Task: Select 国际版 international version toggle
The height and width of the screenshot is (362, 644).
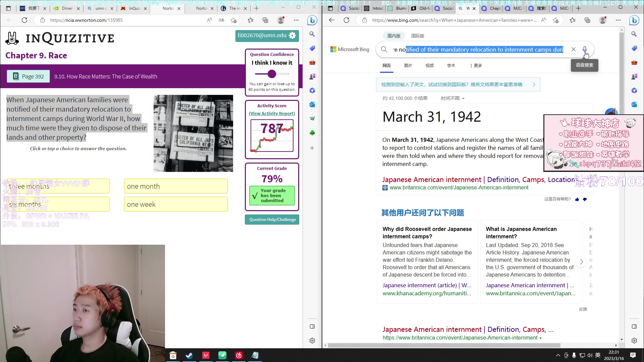Action: click(418, 36)
